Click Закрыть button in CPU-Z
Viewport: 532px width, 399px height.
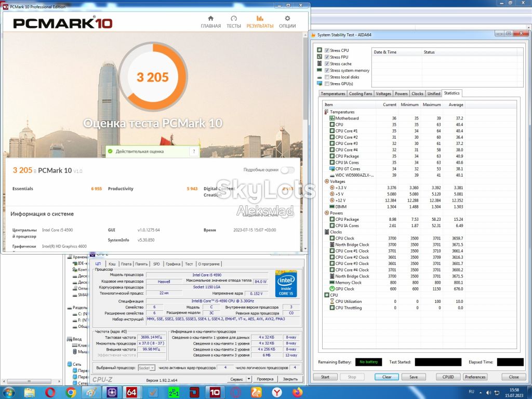pyautogui.click(x=290, y=379)
